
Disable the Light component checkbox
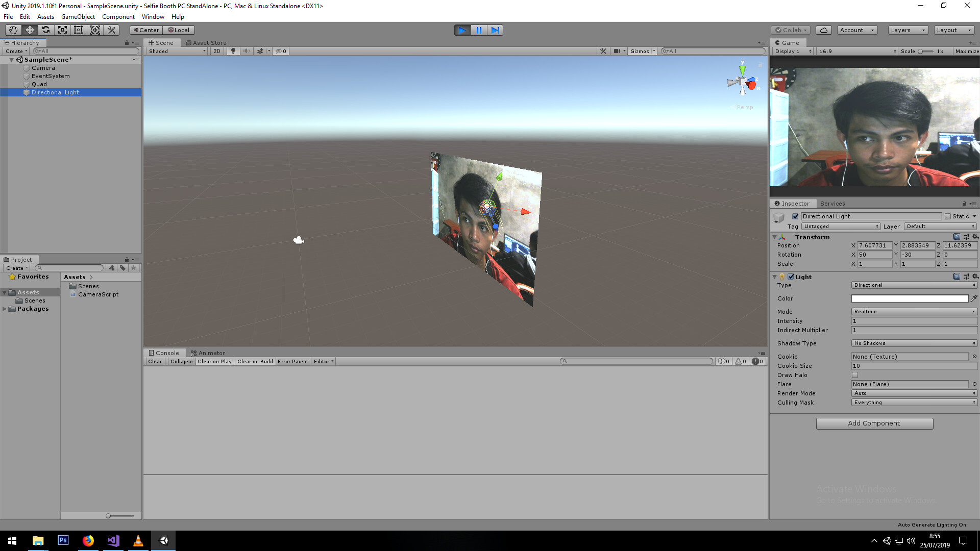791,277
